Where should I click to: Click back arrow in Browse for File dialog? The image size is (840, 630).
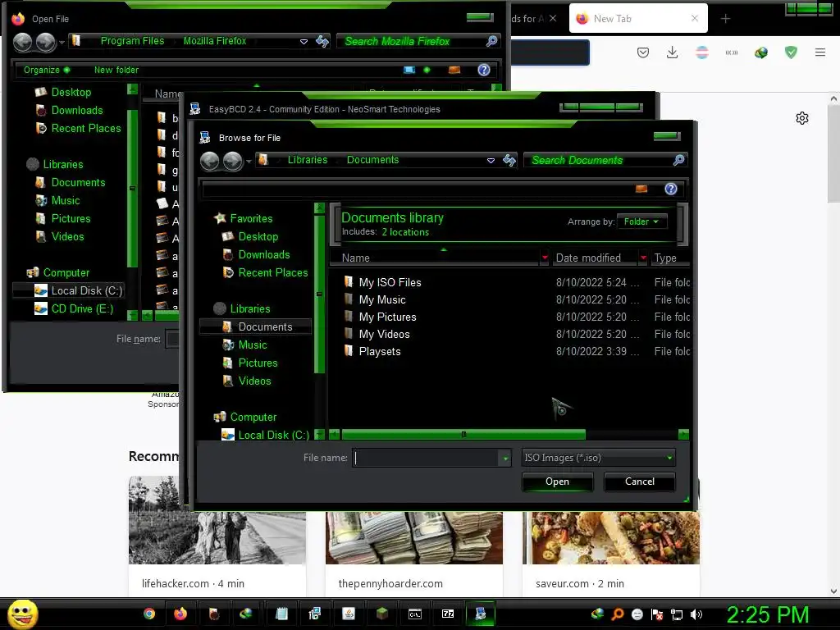(x=209, y=161)
